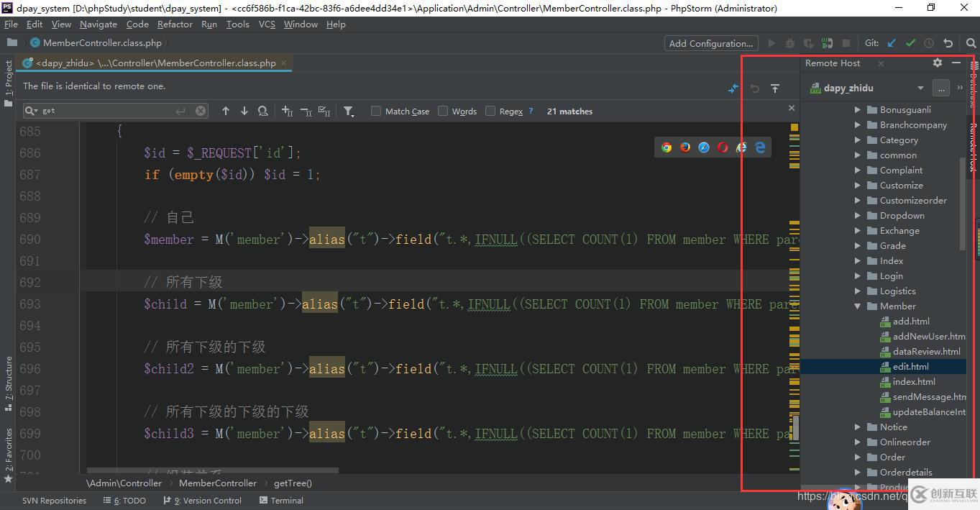The width and height of the screenshot is (980, 510).
Task: Expand the Branchcompany folder
Action: [x=857, y=125]
